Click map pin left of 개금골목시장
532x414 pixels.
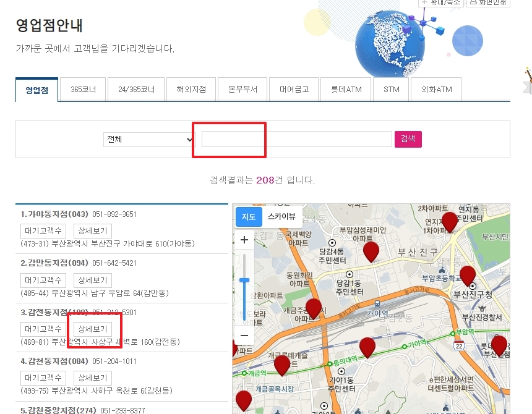tap(244, 401)
